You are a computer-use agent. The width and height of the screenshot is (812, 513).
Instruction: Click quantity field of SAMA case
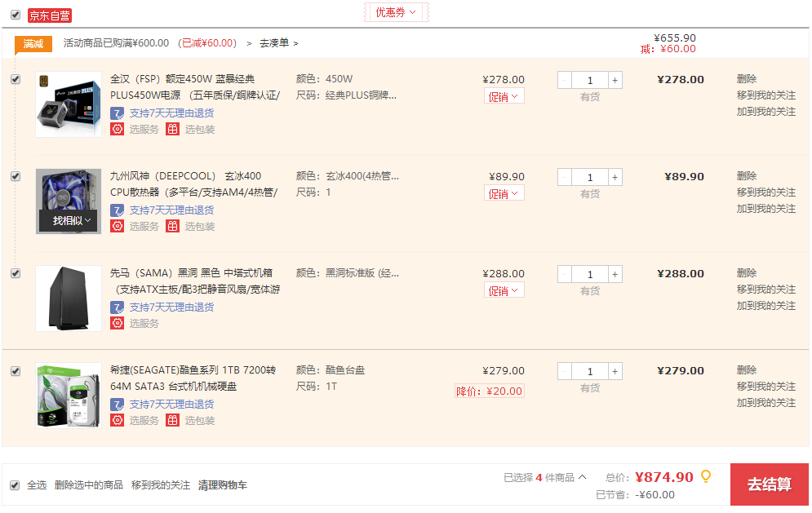point(590,274)
